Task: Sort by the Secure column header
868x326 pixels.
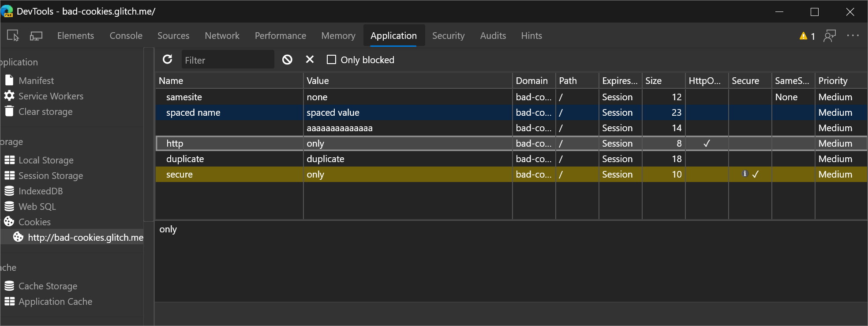Action: click(x=750, y=80)
